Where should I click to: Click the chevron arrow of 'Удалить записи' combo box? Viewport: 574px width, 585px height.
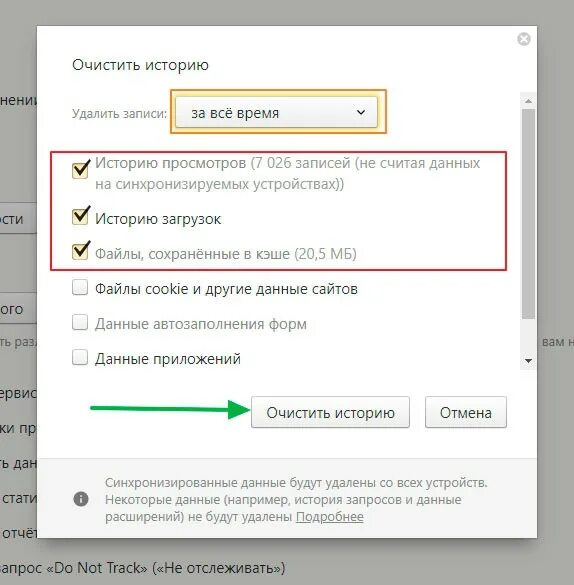pos(361,112)
